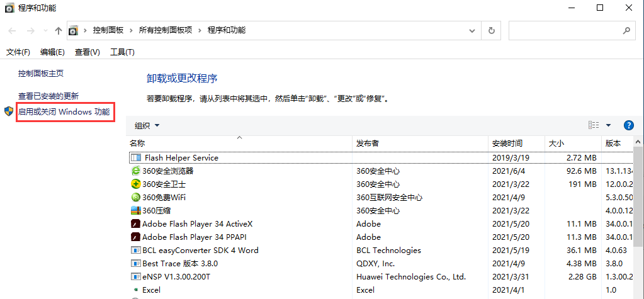Select Adobe Flash Player 34 ActiveX name

coord(197,224)
